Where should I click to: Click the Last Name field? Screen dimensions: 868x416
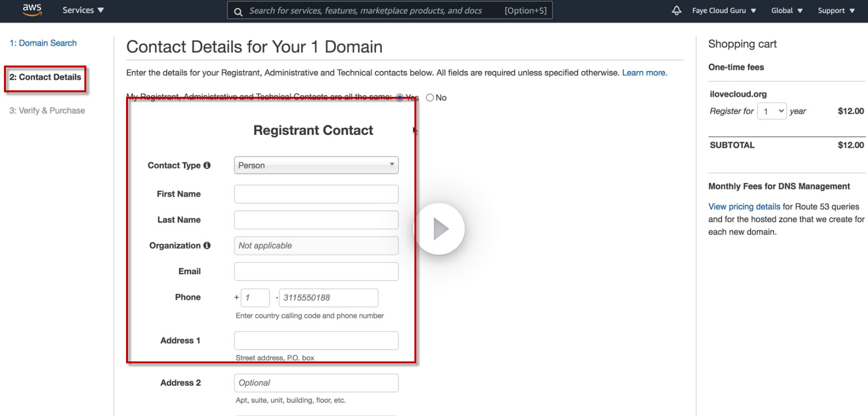tap(316, 220)
